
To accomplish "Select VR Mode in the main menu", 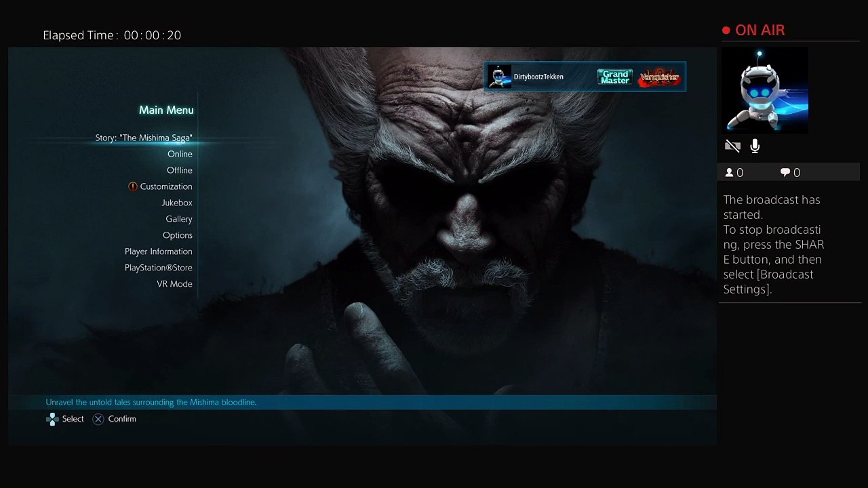I will [x=175, y=284].
